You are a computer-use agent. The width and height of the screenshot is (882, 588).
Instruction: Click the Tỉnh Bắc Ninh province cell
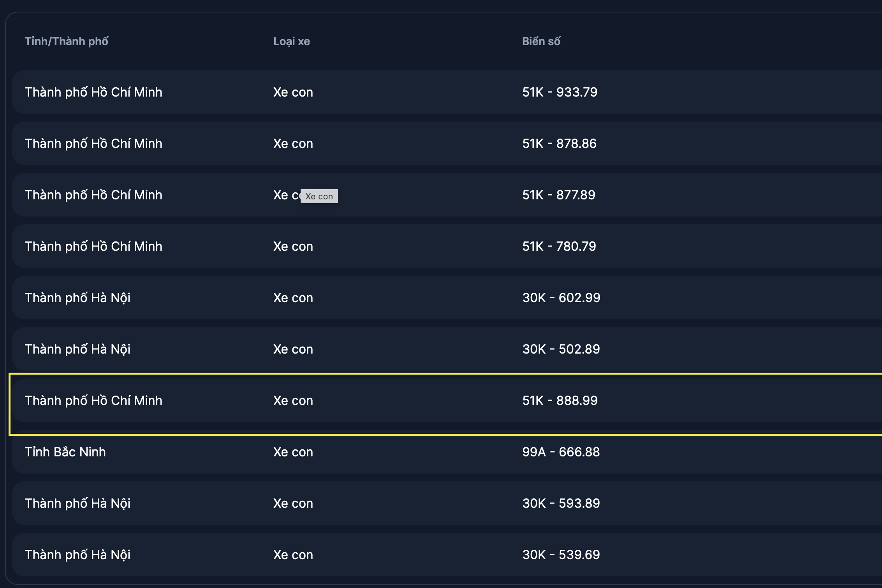[65, 452]
